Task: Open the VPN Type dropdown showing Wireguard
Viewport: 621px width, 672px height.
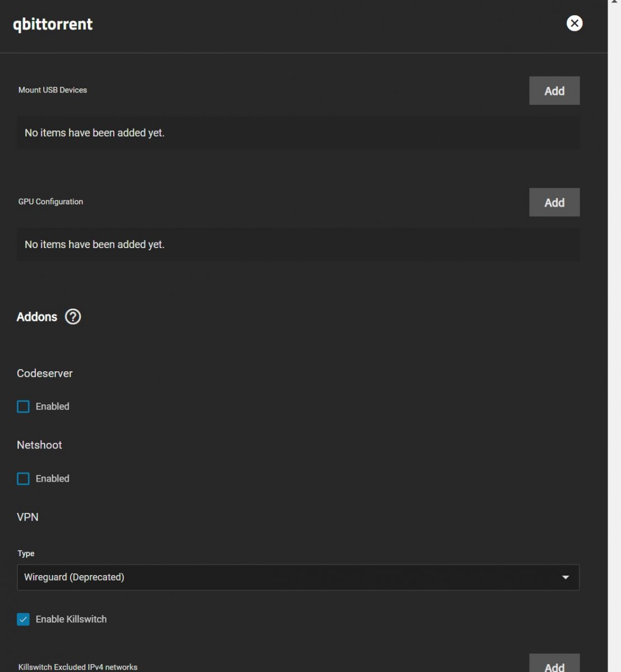Action: pyautogui.click(x=298, y=577)
